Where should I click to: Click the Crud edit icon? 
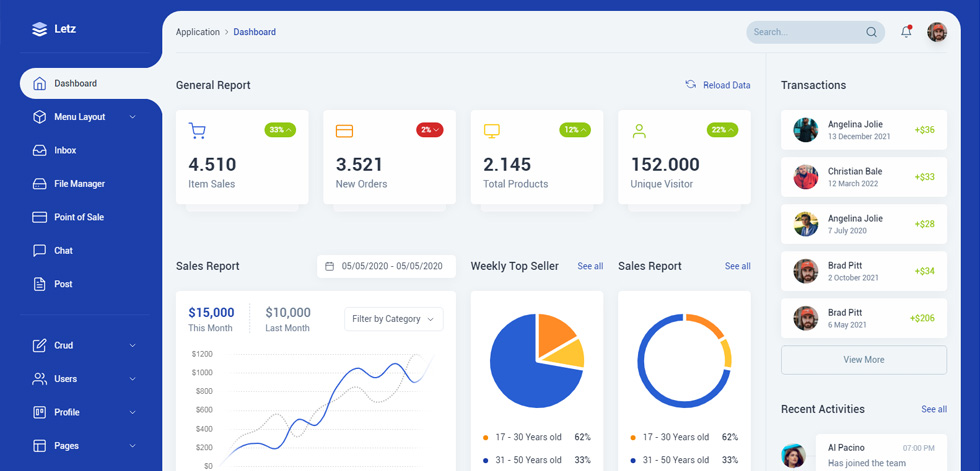39,345
